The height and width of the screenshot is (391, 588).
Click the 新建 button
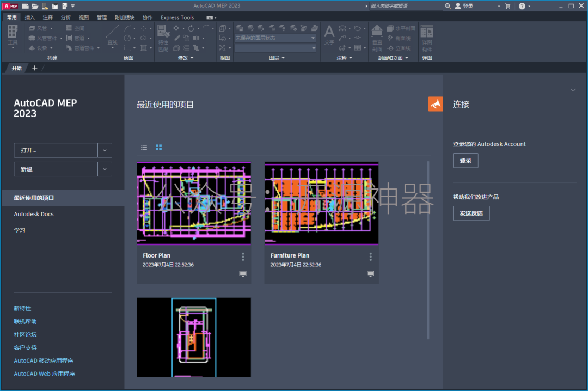pyautogui.click(x=56, y=169)
